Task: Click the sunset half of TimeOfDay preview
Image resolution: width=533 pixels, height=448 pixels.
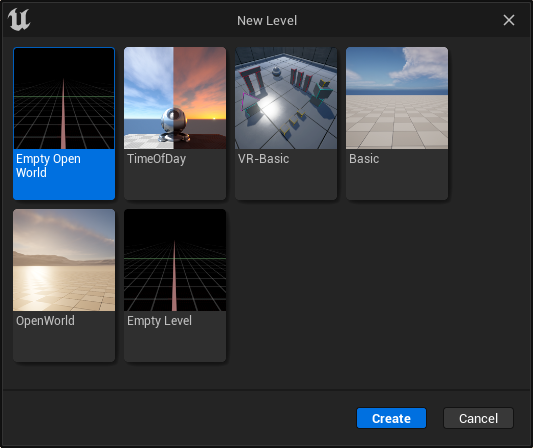Action: pyautogui.click(x=200, y=98)
